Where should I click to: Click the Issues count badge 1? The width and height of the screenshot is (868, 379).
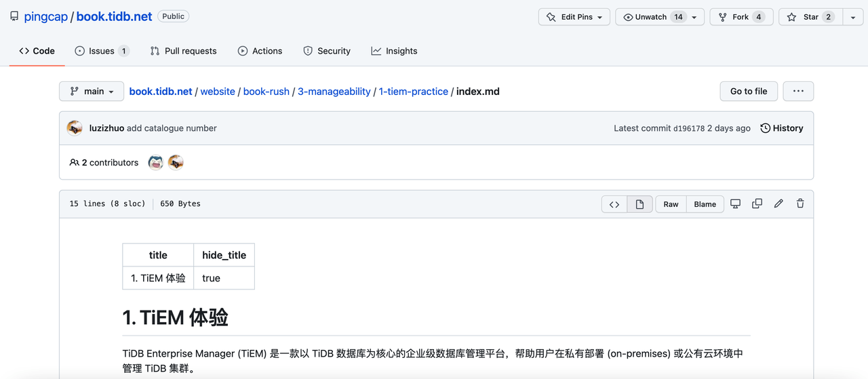click(123, 51)
